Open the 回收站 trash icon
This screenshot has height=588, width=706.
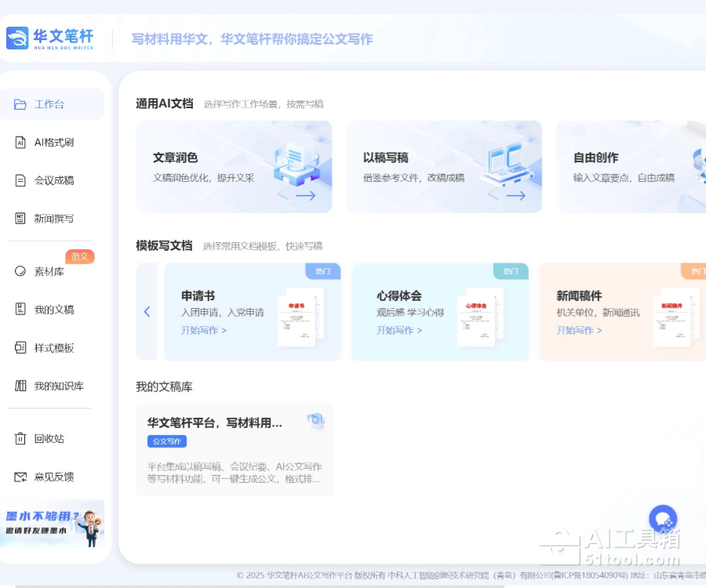[20, 438]
